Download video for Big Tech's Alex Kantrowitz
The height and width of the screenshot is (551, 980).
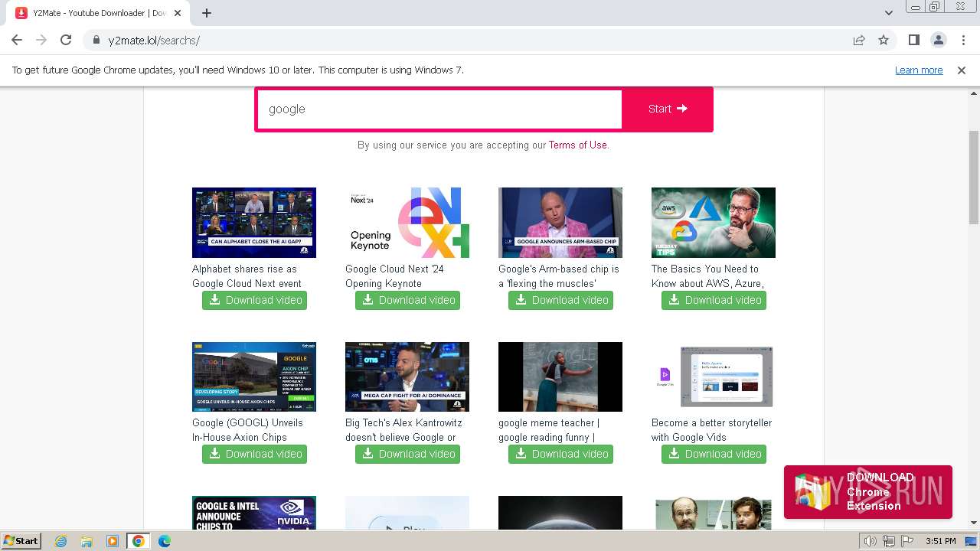tap(407, 454)
